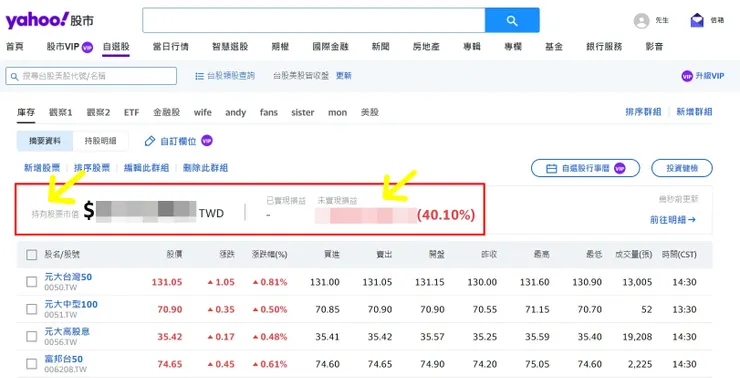740x378 pixels.
Task: Switch to the wife group tab
Action: (x=203, y=112)
